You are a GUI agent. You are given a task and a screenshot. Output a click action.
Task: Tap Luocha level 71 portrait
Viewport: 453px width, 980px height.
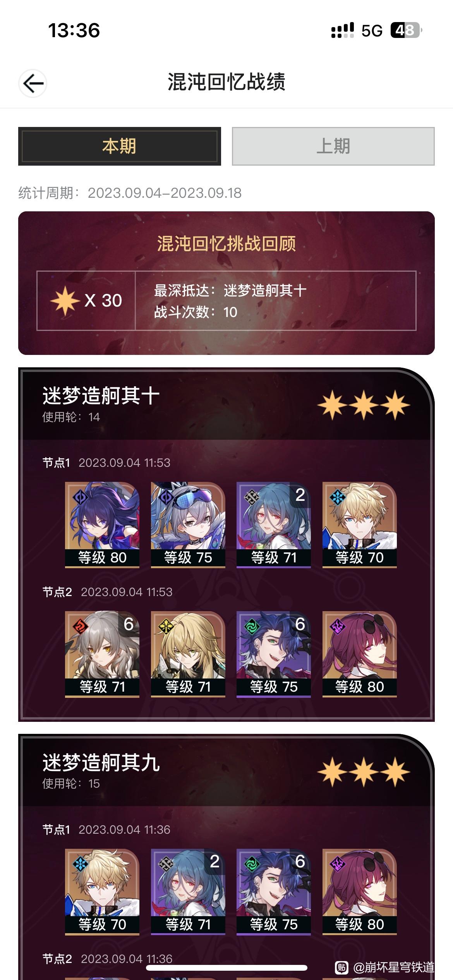[188, 654]
